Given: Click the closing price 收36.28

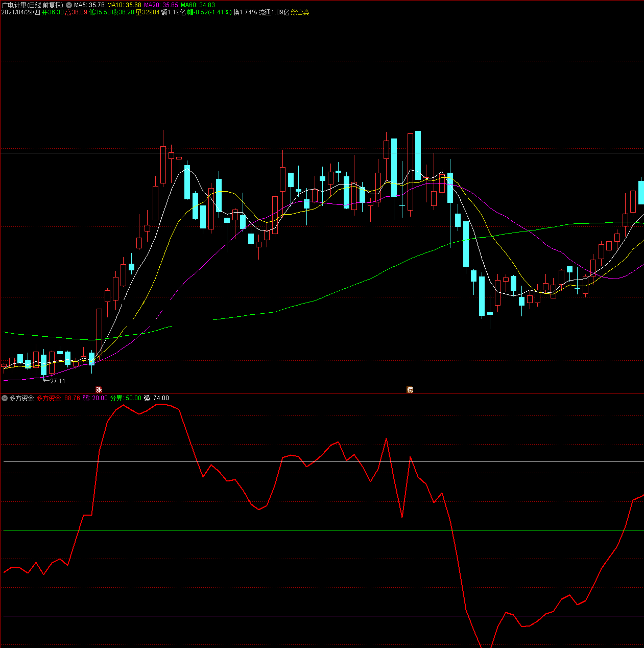Looking at the screenshot, I should click(x=123, y=12).
